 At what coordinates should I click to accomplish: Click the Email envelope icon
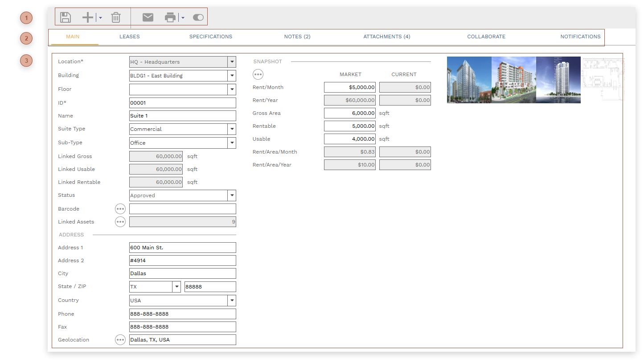(x=148, y=17)
